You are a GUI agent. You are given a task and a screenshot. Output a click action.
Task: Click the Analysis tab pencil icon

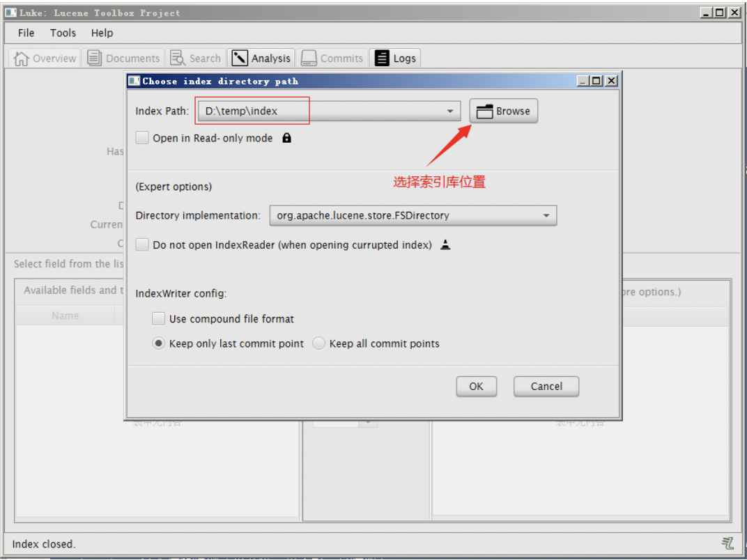(x=240, y=59)
